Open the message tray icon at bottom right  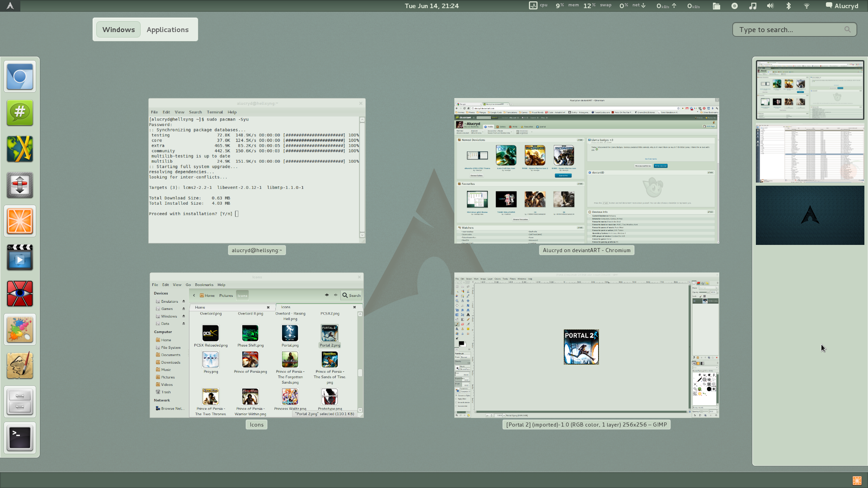(x=857, y=480)
